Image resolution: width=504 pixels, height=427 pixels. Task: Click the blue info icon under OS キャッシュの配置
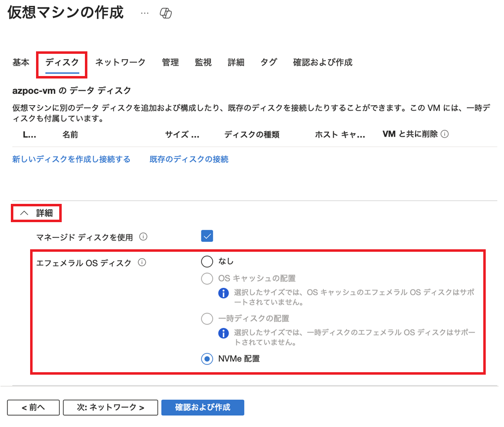click(x=224, y=293)
